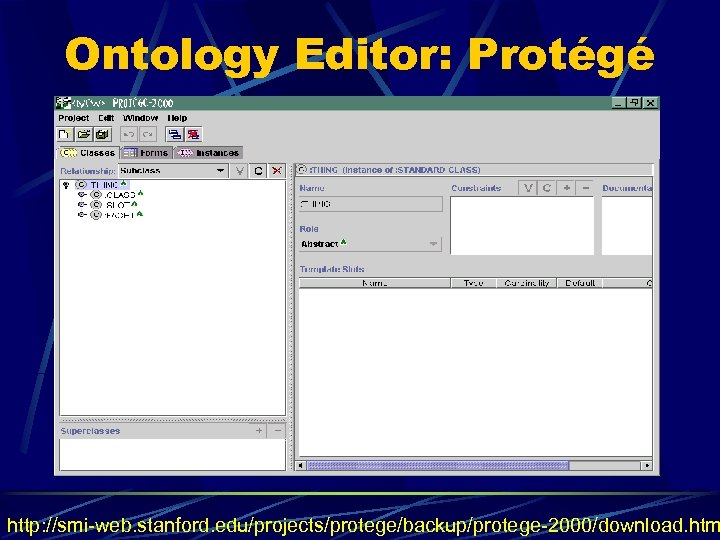Click the class Name input field

point(371,204)
